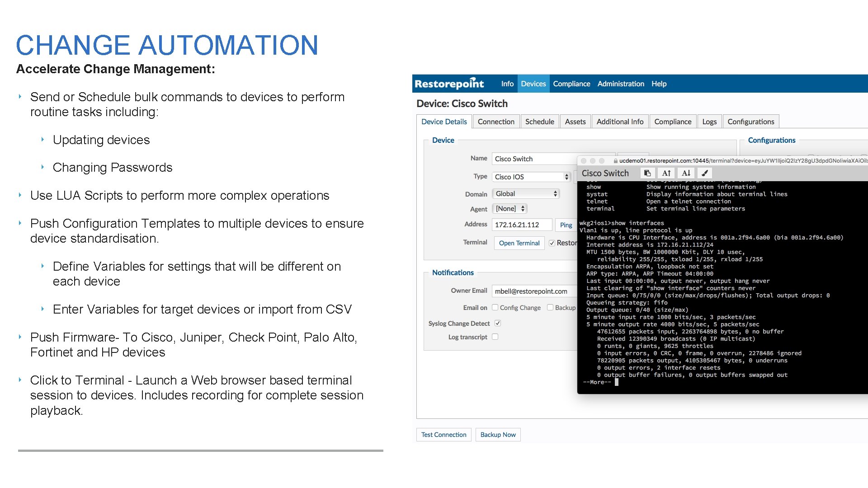Click the 'Queueing strategy: fifo' terminal line
The height and width of the screenshot is (488, 868).
tap(627, 303)
